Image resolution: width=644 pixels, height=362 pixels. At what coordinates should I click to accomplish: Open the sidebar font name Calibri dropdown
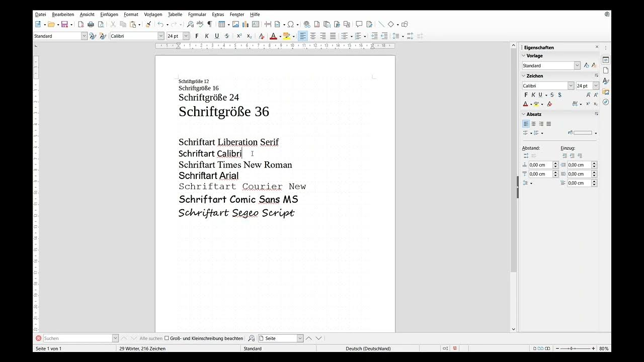571,86
